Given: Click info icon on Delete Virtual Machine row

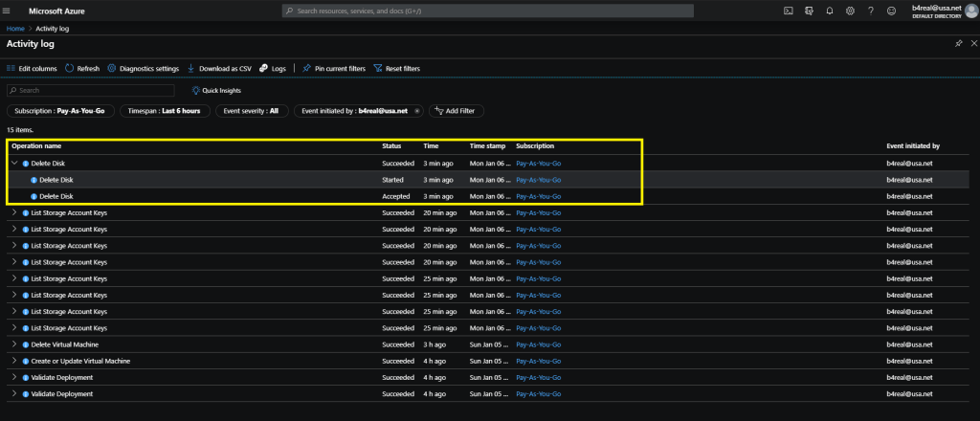Looking at the screenshot, I should pyautogui.click(x=26, y=344).
